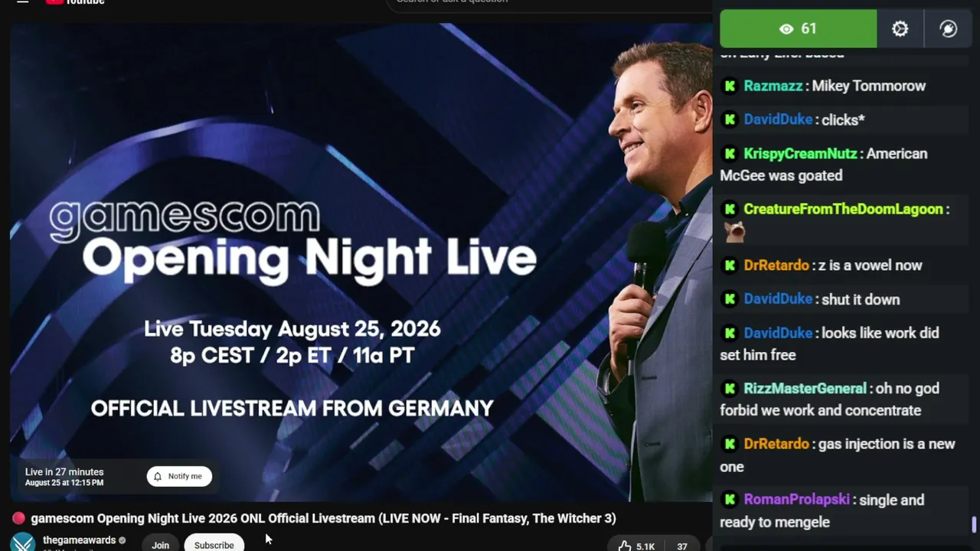Click the plug connection icon in chat header
The height and width of the screenshot is (551, 980).
point(948,29)
